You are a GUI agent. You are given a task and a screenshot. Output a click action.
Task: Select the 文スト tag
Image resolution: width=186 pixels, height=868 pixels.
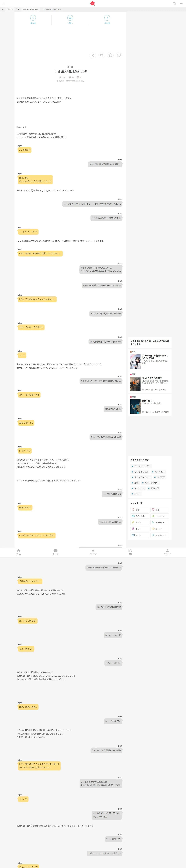coord(136,494)
